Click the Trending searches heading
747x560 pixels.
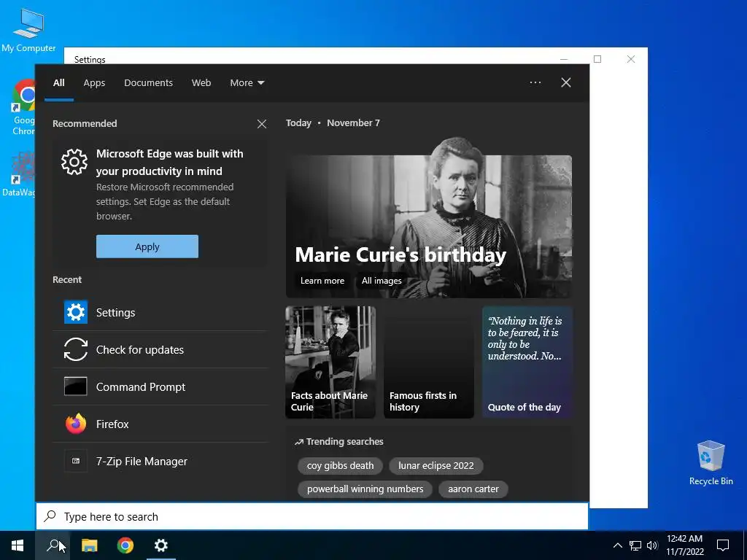[x=338, y=441]
